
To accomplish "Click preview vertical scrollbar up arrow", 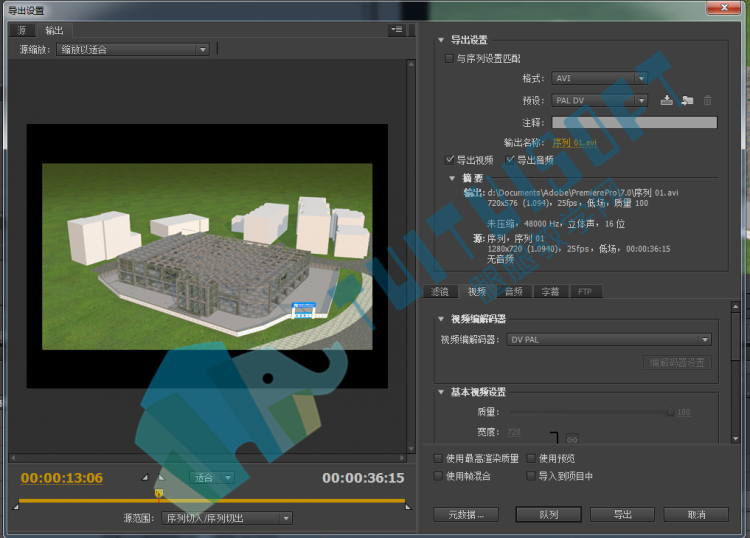I will pyautogui.click(x=411, y=63).
